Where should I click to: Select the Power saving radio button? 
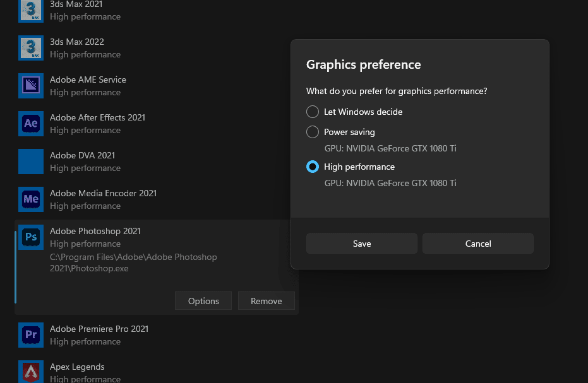313,132
